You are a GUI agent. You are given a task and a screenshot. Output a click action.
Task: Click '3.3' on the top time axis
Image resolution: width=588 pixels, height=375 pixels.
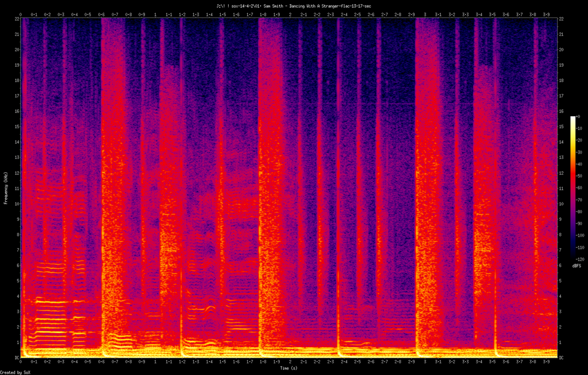point(465,14)
